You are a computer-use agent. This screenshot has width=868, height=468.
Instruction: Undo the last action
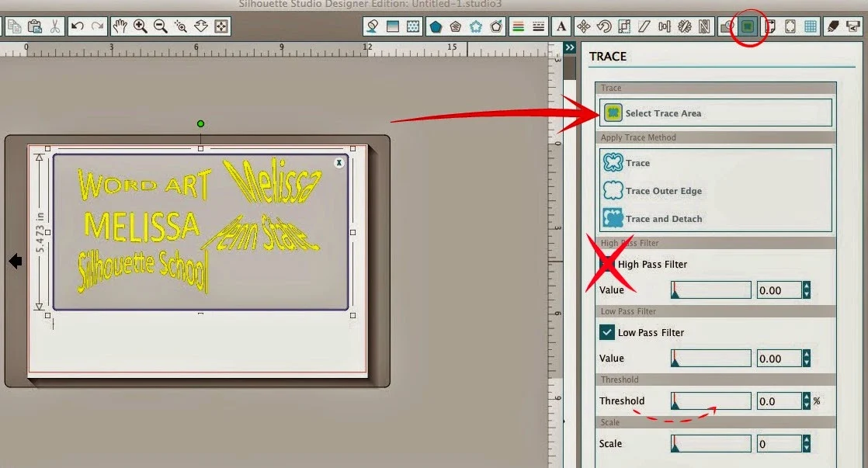coord(78,26)
